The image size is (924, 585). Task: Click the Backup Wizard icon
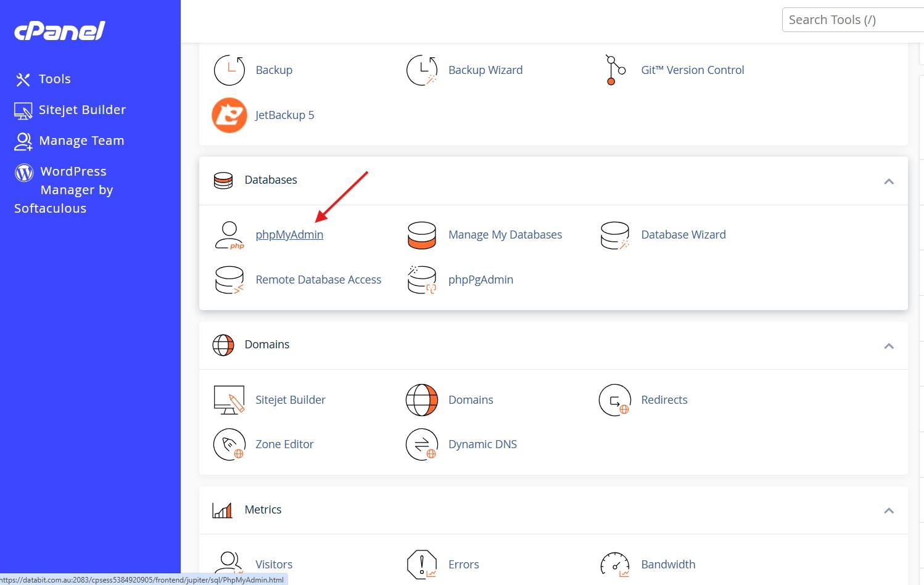tap(422, 70)
